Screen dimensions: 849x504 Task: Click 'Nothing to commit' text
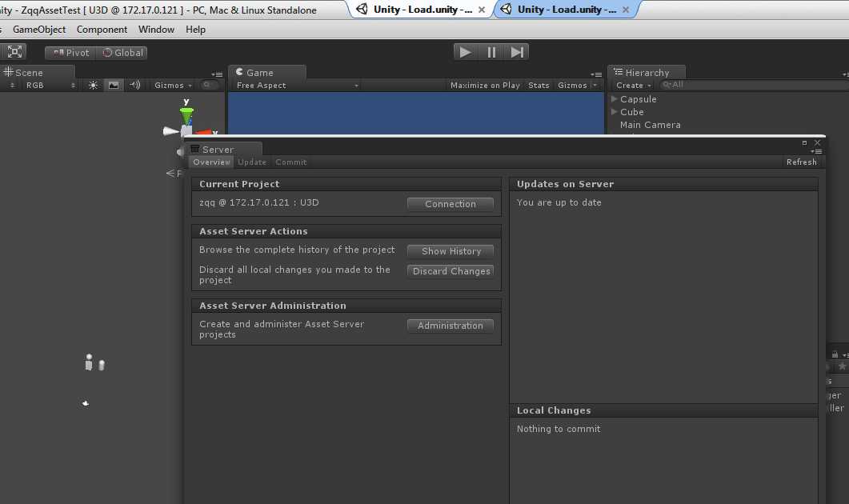point(559,429)
